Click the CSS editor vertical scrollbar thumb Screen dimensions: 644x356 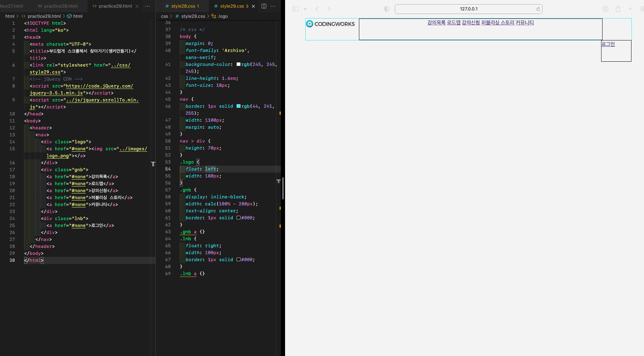pos(283,188)
